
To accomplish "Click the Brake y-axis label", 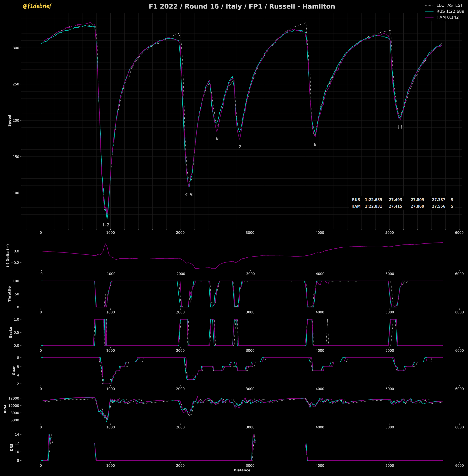I will click(x=10, y=332).
